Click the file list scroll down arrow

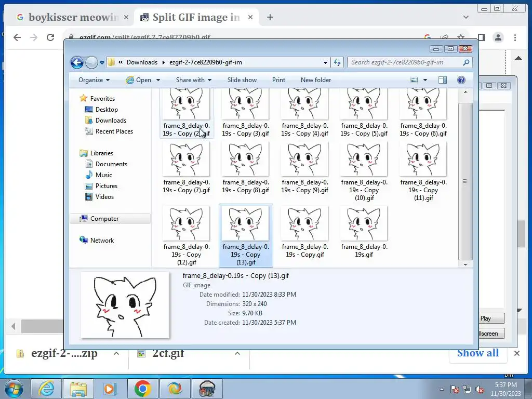[465, 264]
